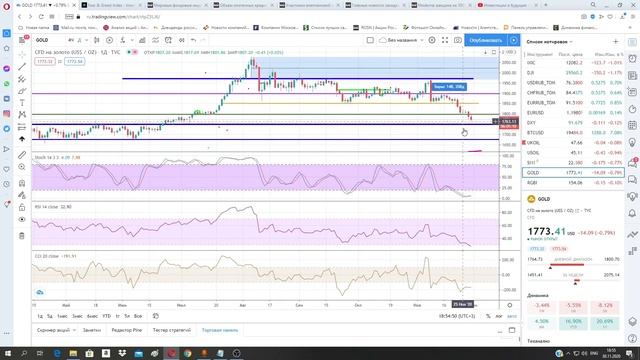Start bar replay mode
Image resolution: width=640 pixels, height=360 pixels.
pos(182,40)
